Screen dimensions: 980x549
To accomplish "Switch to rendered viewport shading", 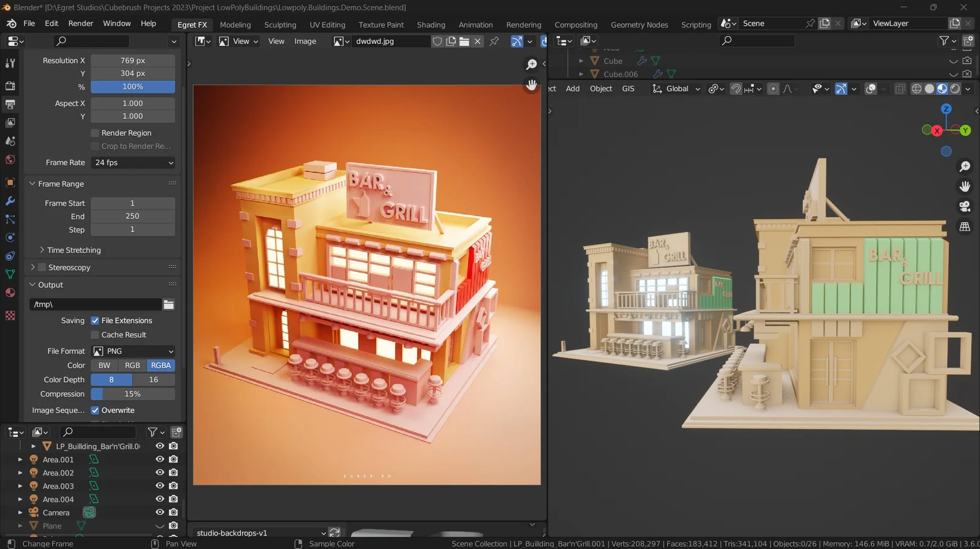I will click(955, 89).
